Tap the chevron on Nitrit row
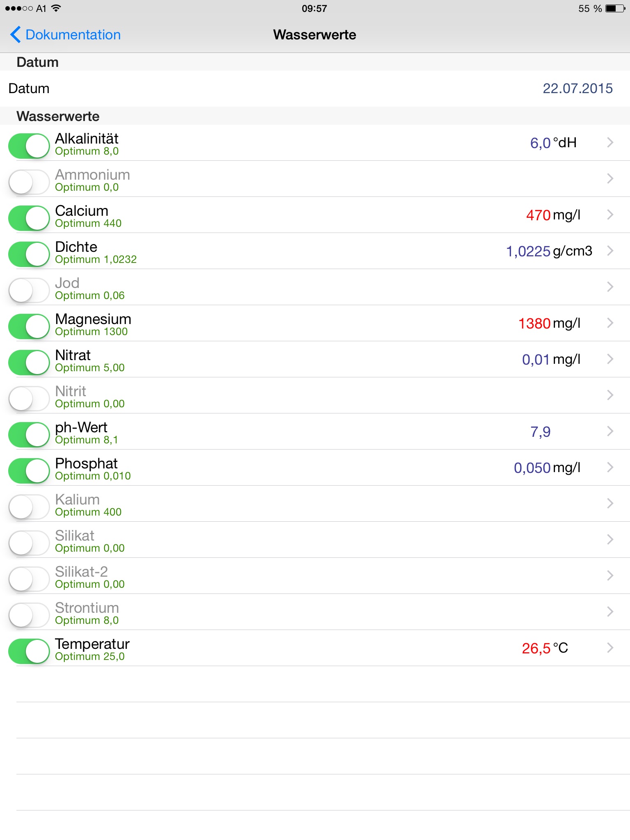 pyautogui.click(x=610, y=395)
